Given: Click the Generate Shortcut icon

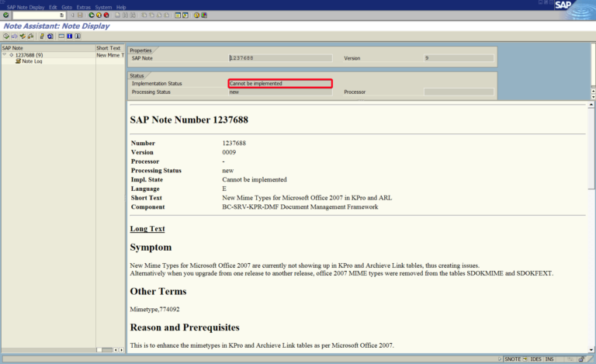Looking at the screenshot, I should (185, 16).
